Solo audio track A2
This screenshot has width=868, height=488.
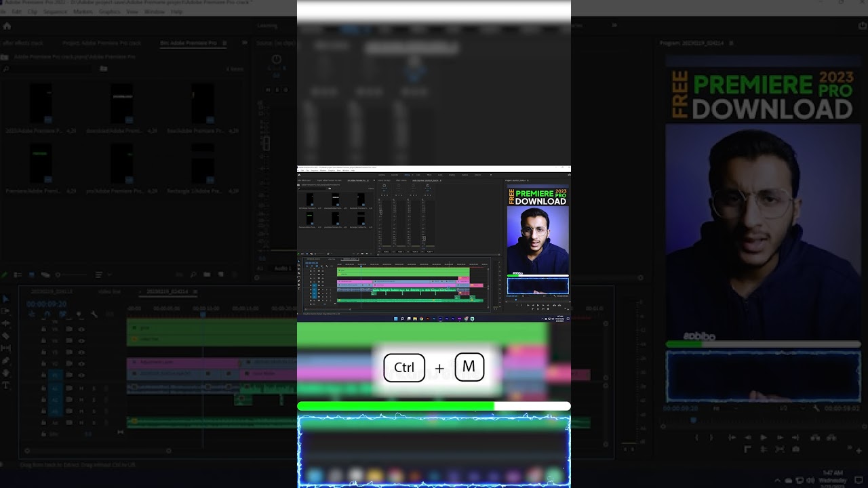pos(94,400)
